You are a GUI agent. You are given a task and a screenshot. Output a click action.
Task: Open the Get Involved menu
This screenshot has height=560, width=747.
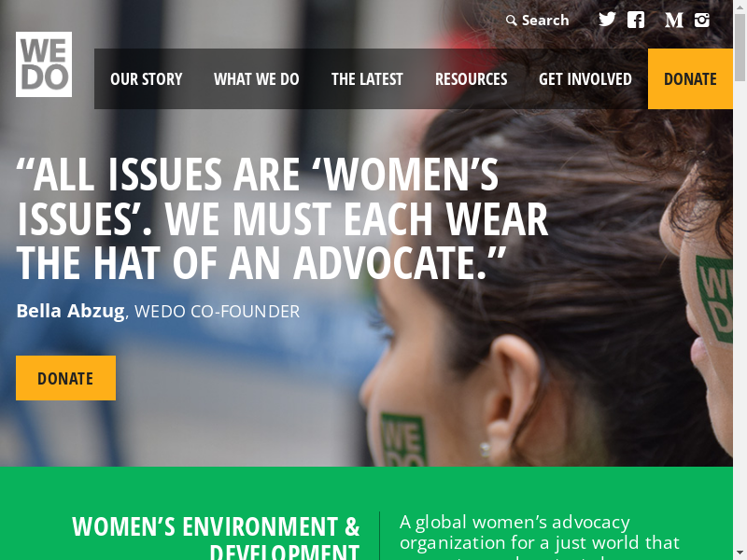click(585, 79)
